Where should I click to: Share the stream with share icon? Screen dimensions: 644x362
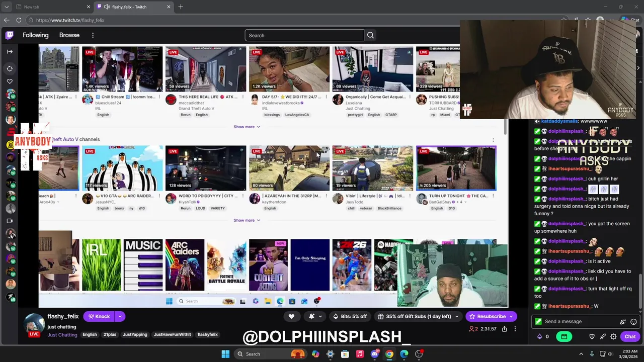pyautogui.click(x=504, y=329)
